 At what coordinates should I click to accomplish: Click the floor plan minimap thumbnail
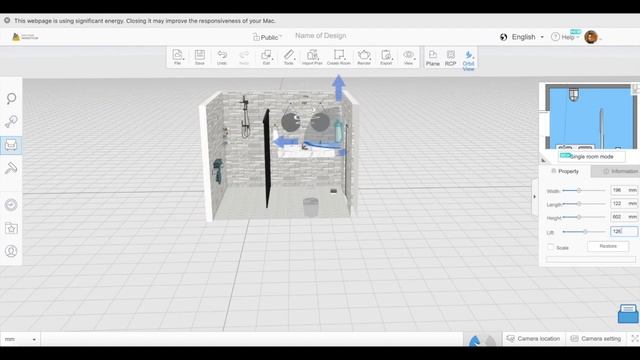pos(590,117)
